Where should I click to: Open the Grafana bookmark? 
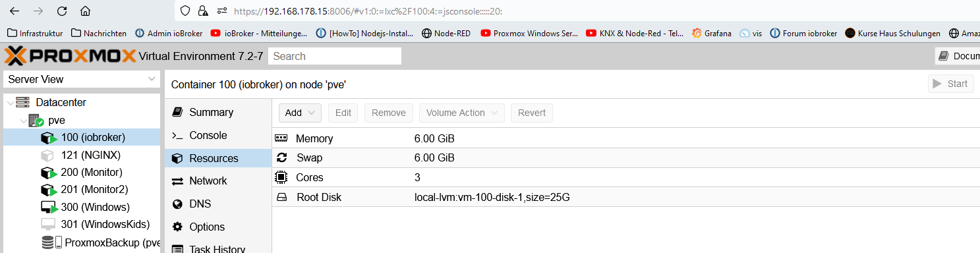[x=711, y=33]
